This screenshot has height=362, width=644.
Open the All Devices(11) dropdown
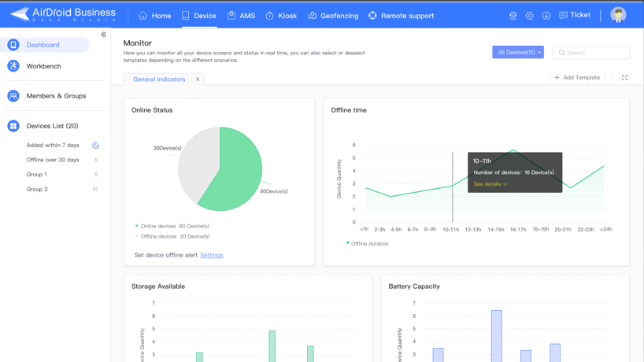pos(518,53)
